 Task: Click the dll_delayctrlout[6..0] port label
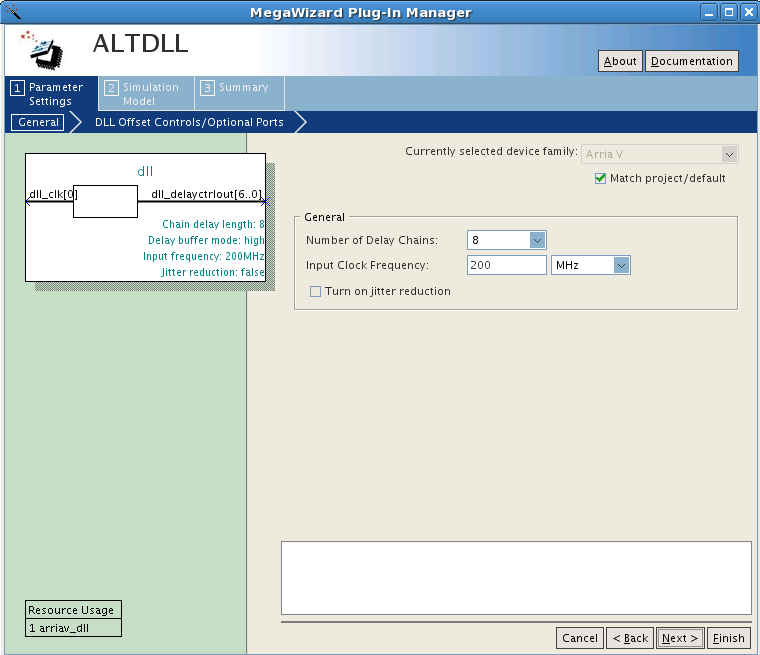[x=206, y=194]
